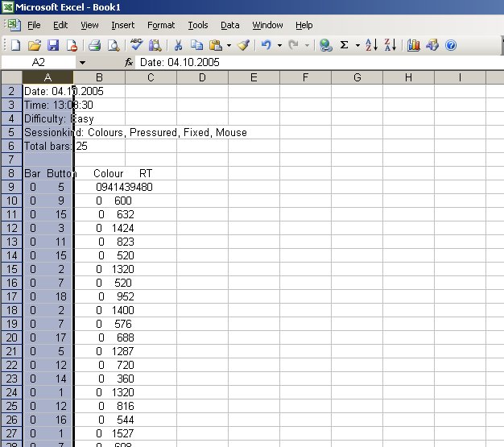The height and width of the screenshot is (447, 504).
Task: Open the Research binoculars icon
Action: point(155,45)
